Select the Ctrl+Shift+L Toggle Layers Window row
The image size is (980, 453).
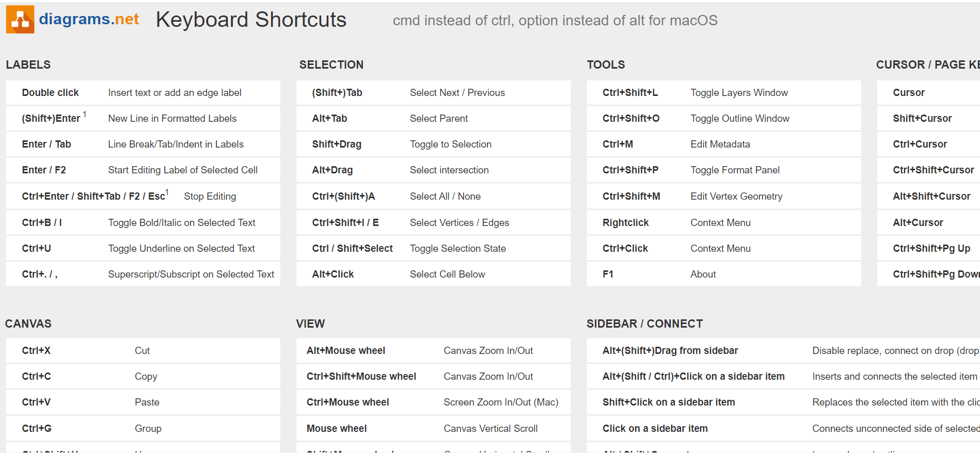pos(723,93)
